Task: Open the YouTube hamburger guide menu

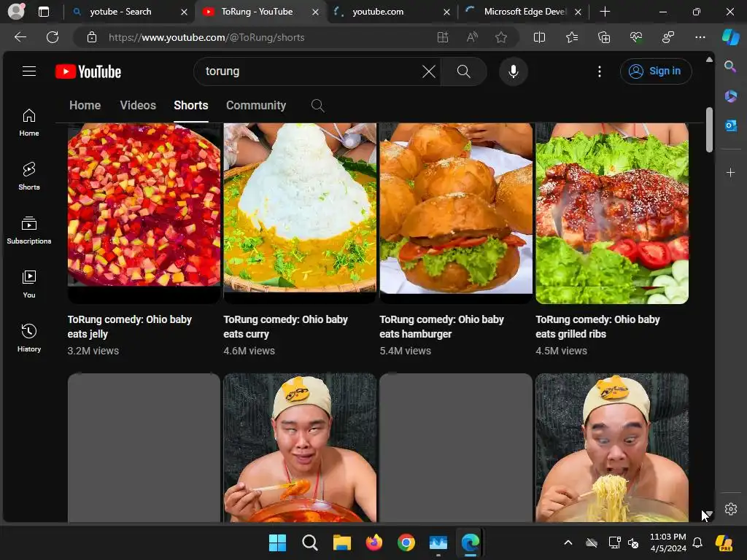Action: (29, 71)
